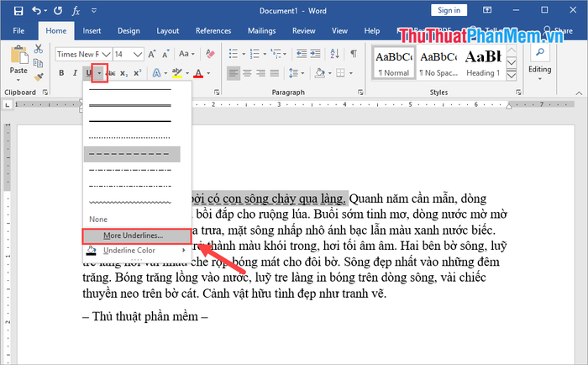Toggle Subscript x₂ formatting
This screenshot has height=365, width=588.
click(123, 73)
